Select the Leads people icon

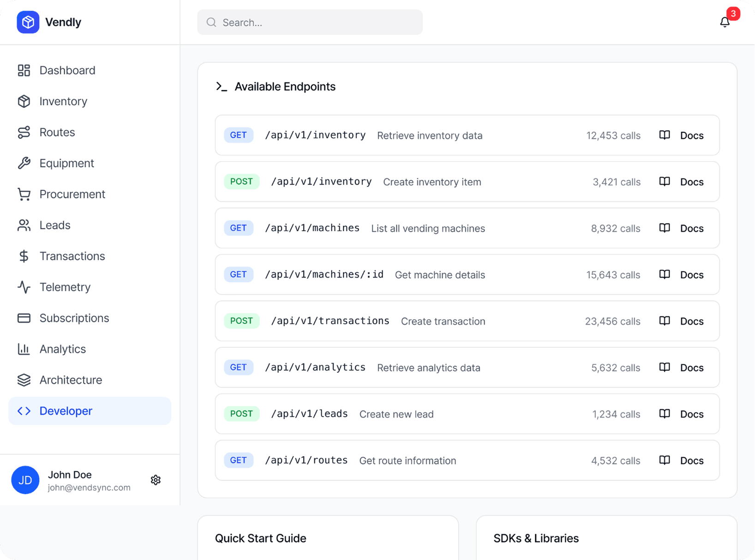click(24, 225)
